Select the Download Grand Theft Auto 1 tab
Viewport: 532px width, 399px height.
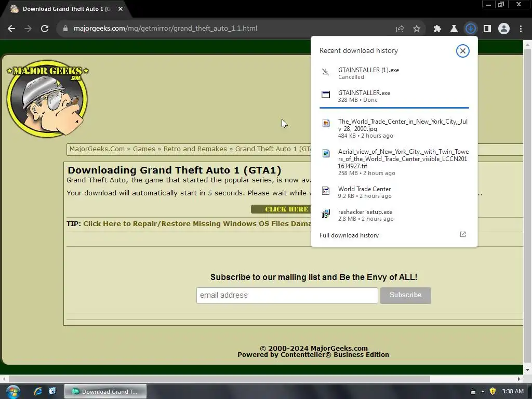66,9
